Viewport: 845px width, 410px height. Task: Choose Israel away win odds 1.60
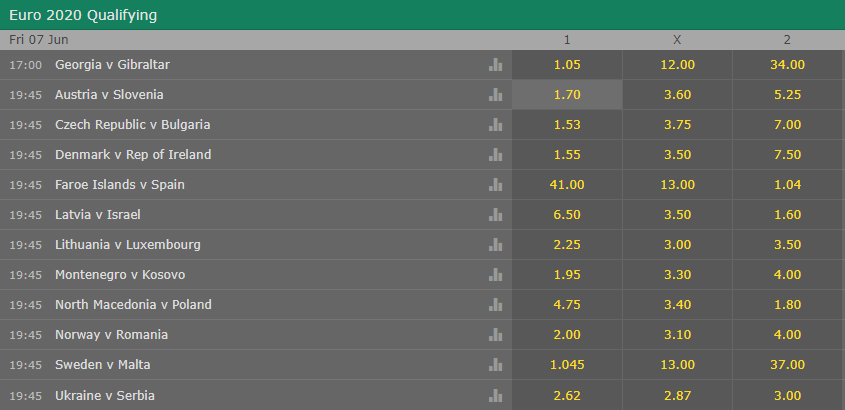pyautogui.click(x=787, y=215)
